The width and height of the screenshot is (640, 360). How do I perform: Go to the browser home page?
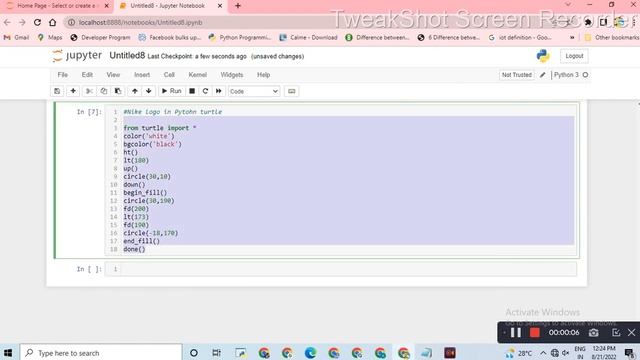pyautogui.click(x=53, y=22)
